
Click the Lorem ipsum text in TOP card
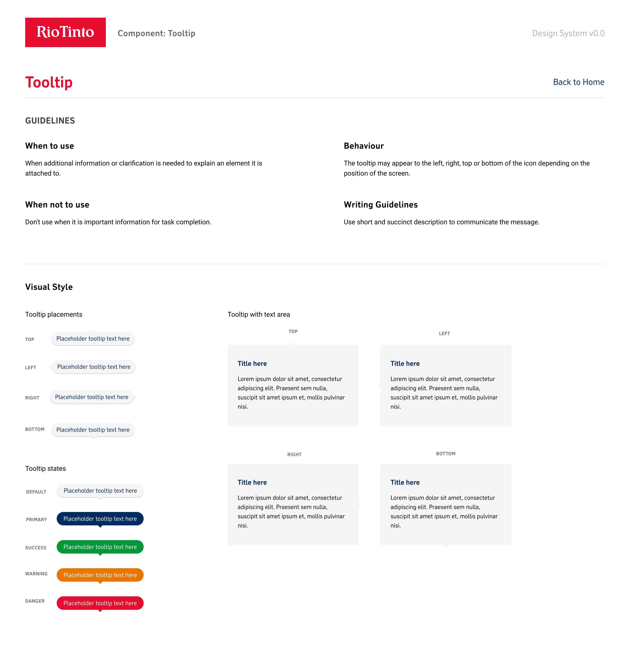point(291,393)
